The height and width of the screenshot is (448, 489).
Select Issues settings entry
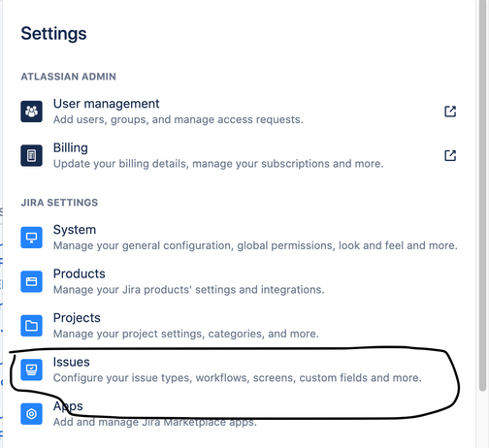(x=71, y=362)
